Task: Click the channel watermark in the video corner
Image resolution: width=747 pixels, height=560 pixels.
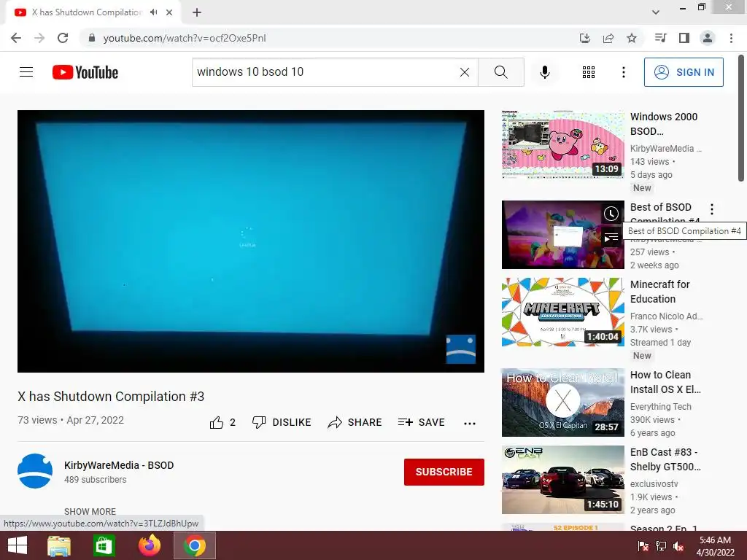Action: pos(461,349)
